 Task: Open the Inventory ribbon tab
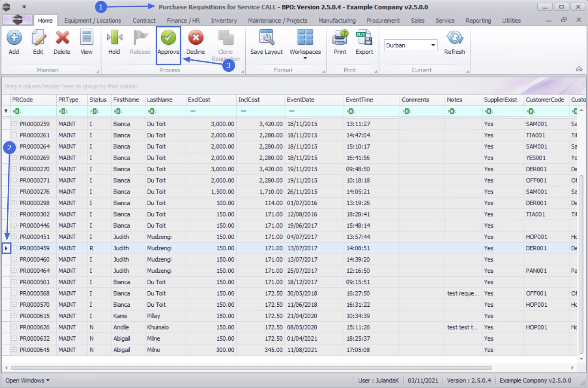click(224, 21)
